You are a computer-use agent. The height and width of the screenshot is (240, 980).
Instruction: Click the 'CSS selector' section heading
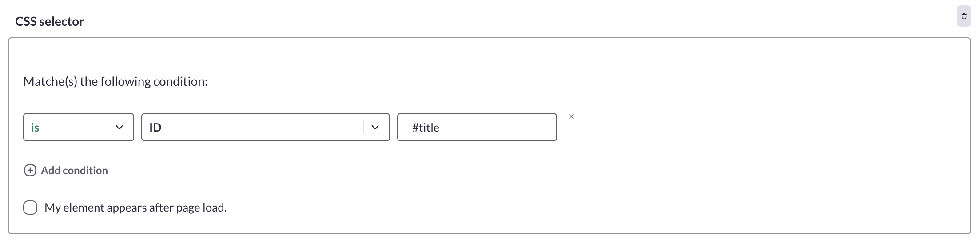(49, 21)
